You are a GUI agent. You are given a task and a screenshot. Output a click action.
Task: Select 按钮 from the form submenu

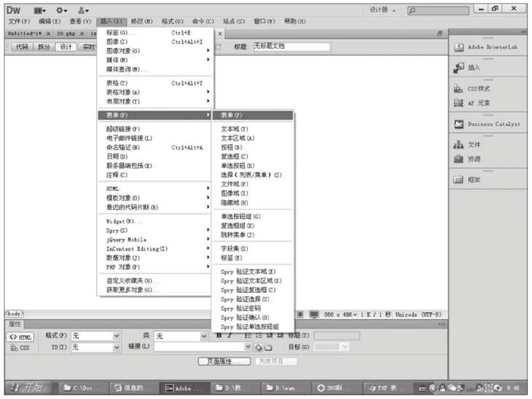point(252,148)
